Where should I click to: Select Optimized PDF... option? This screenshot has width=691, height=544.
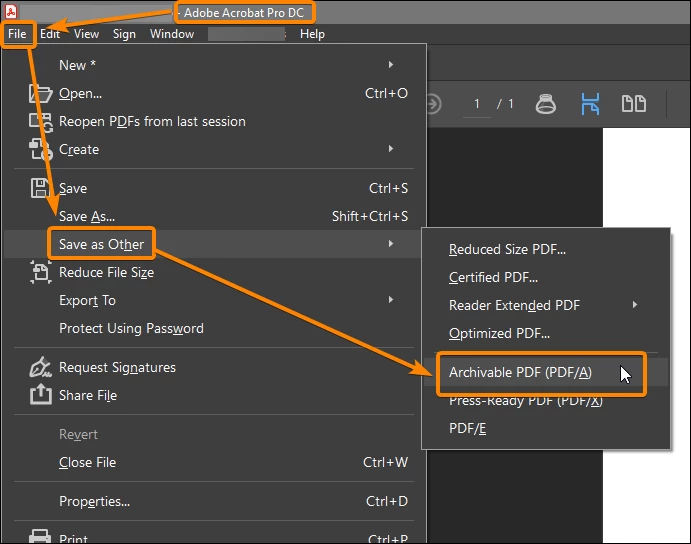click(546, 333)
